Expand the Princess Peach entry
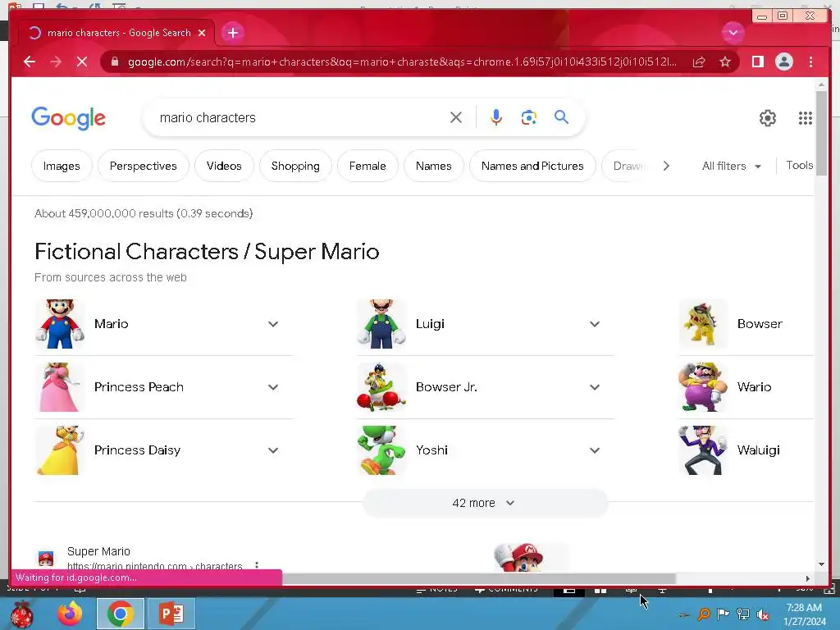The height and width of the screenshot is (630, 840). (x=273, y=387)
